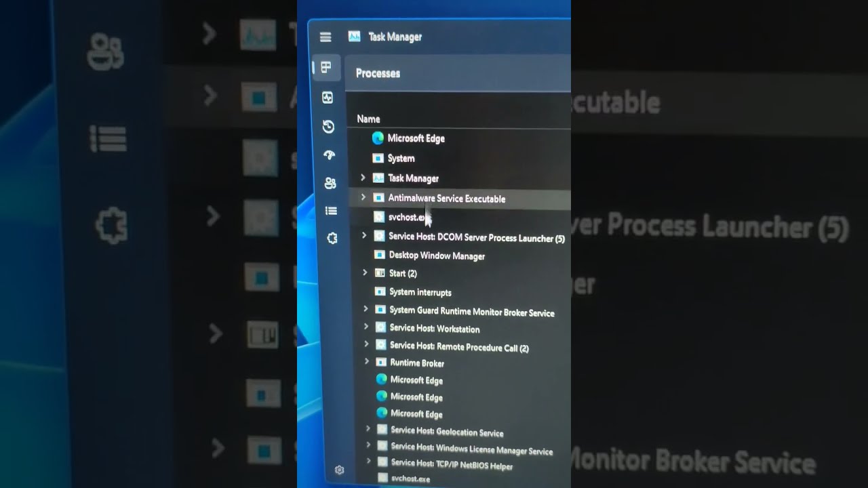This screenshot has width=868, height=488.
Task: Select the System interrupts name
Action: 420,293
